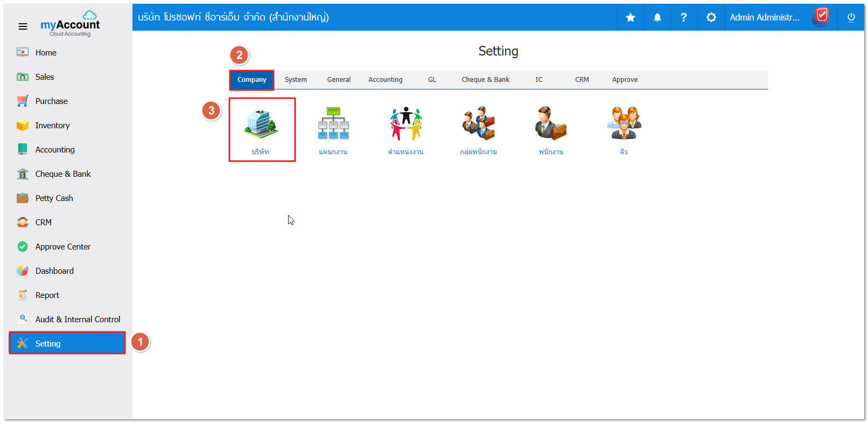Viewport: 868px width, 423px height.
Task: Go to Petty Cash in sidebar
Action: pyautogui.click(x=54, y=198)
